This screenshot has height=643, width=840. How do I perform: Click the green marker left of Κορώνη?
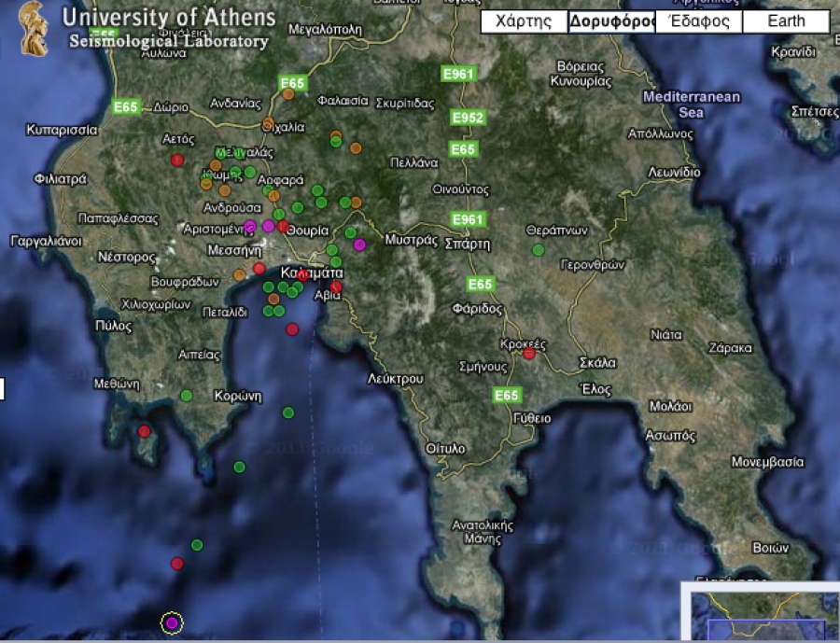point(187,396)
